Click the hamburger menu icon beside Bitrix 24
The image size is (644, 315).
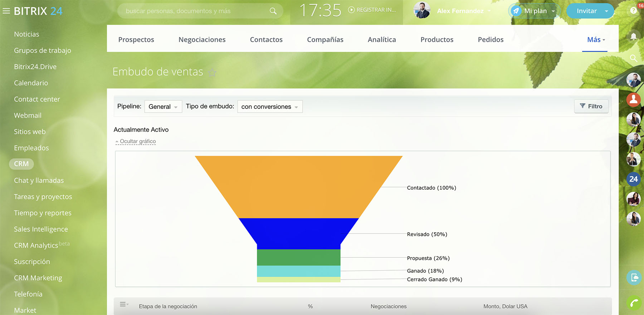click(6, 11)
